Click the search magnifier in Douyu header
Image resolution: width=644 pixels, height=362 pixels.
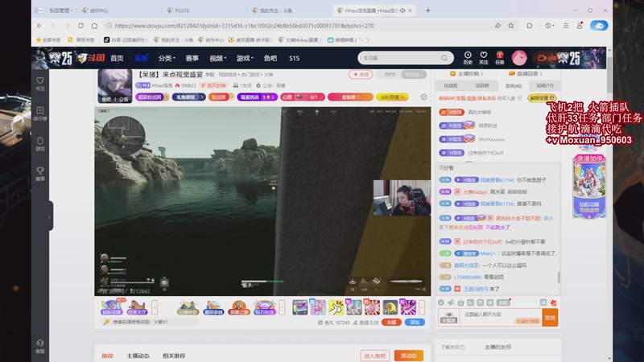[x=444, y=58]
